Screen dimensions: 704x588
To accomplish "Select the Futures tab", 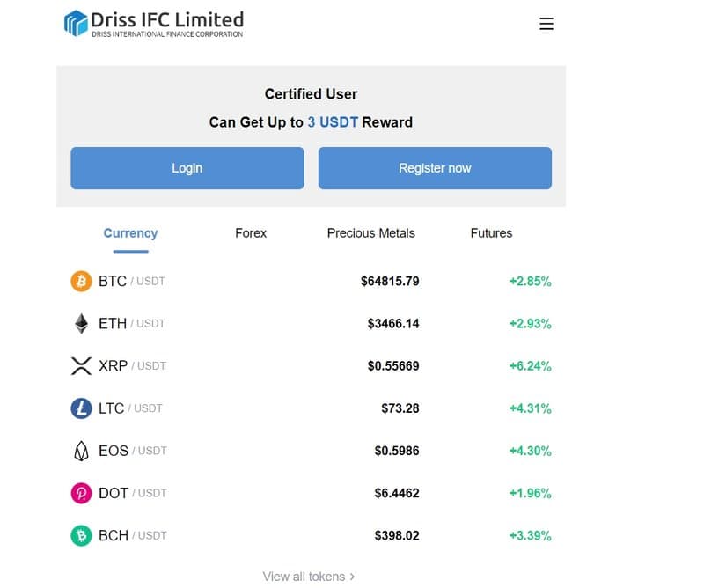I will (x=491, y=233).
